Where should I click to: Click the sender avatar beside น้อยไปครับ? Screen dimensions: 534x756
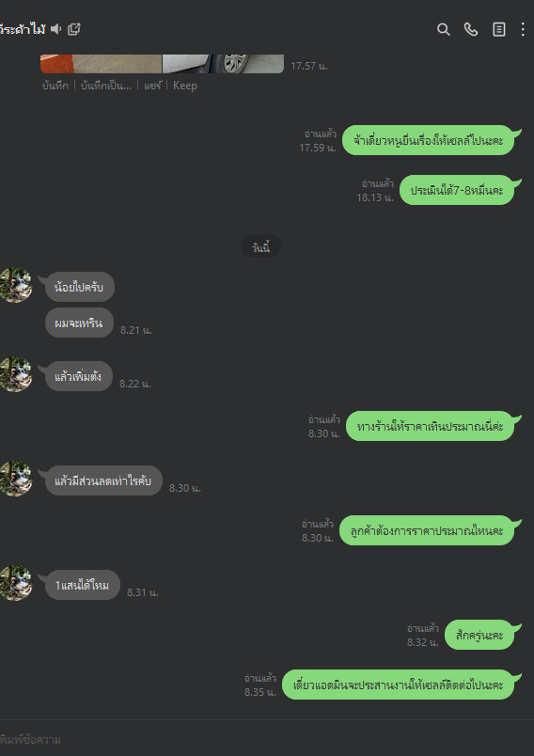tap(15, 285)
